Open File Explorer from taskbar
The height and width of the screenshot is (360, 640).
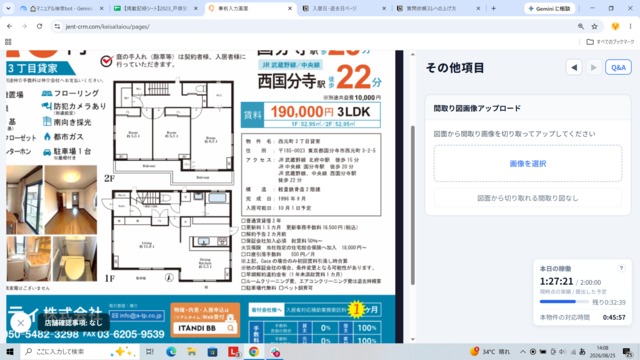(x=192, y=351)
